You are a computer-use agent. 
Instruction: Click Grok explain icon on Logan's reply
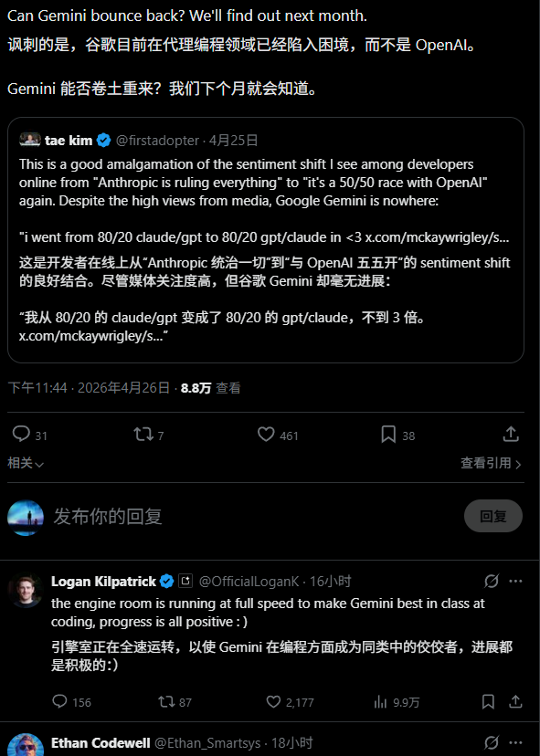point(492,581)
